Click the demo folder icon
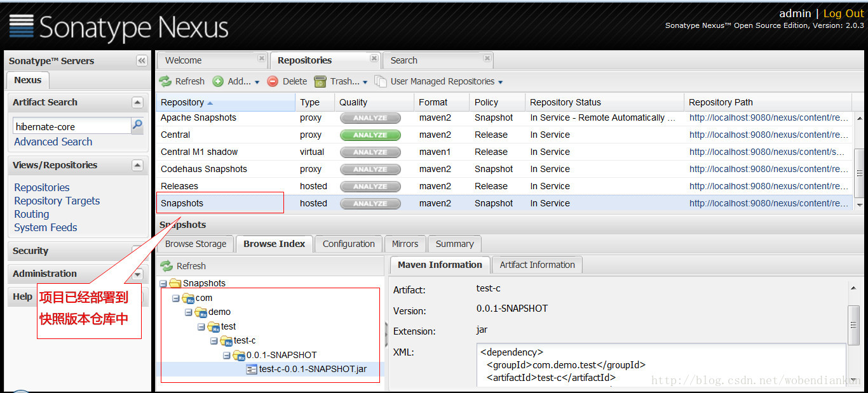 201,312
